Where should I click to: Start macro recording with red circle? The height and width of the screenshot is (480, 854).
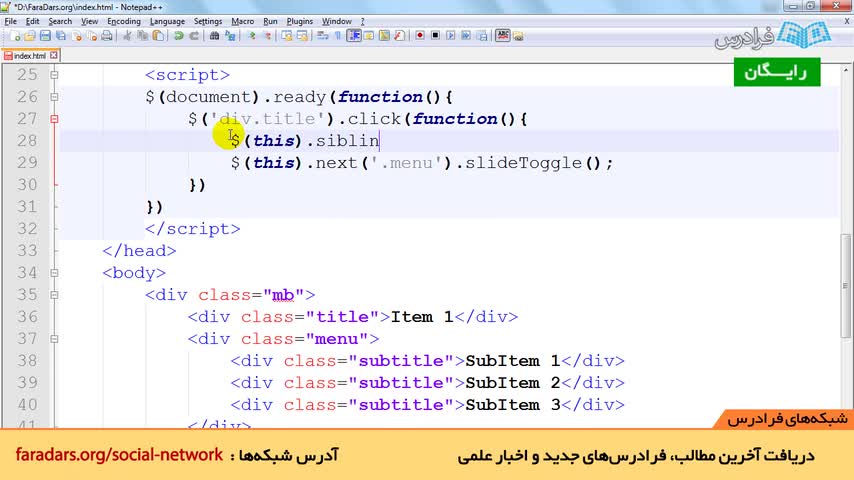(420, 36)
